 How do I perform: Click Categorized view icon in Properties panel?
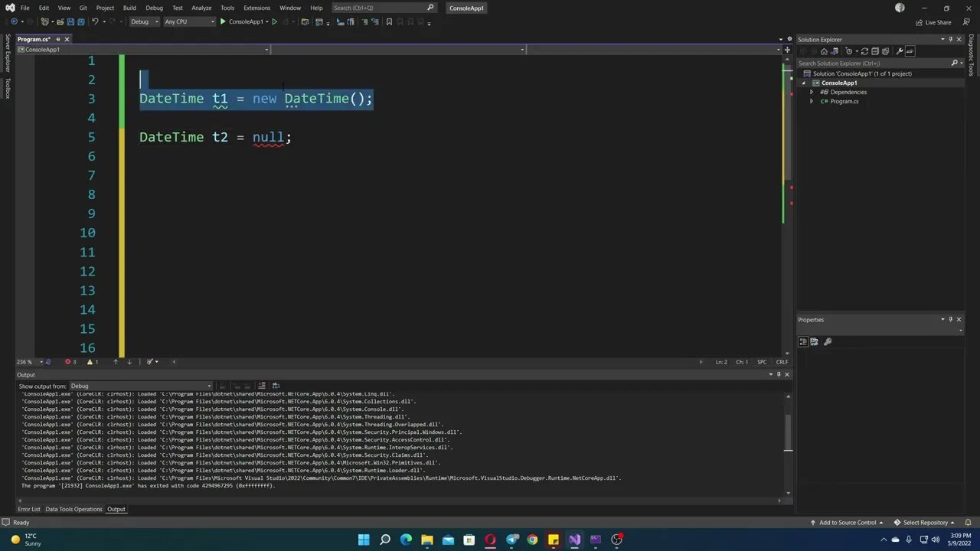(x=803, y=341)
